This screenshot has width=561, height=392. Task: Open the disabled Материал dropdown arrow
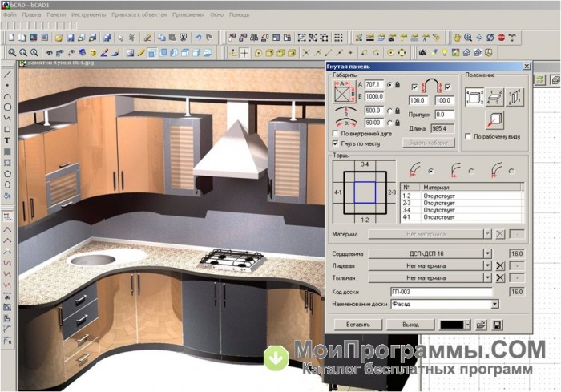(x=487, y=234)
